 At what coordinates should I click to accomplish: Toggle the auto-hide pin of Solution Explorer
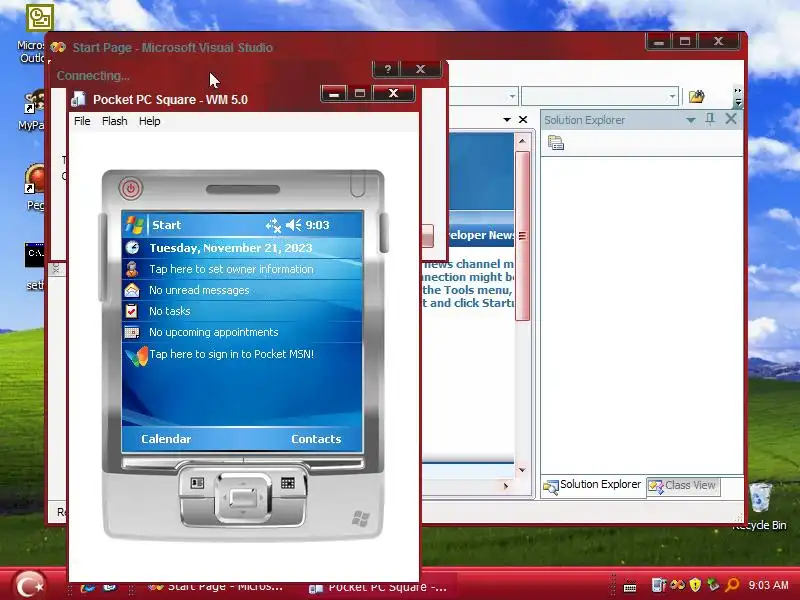pos(710,119)
